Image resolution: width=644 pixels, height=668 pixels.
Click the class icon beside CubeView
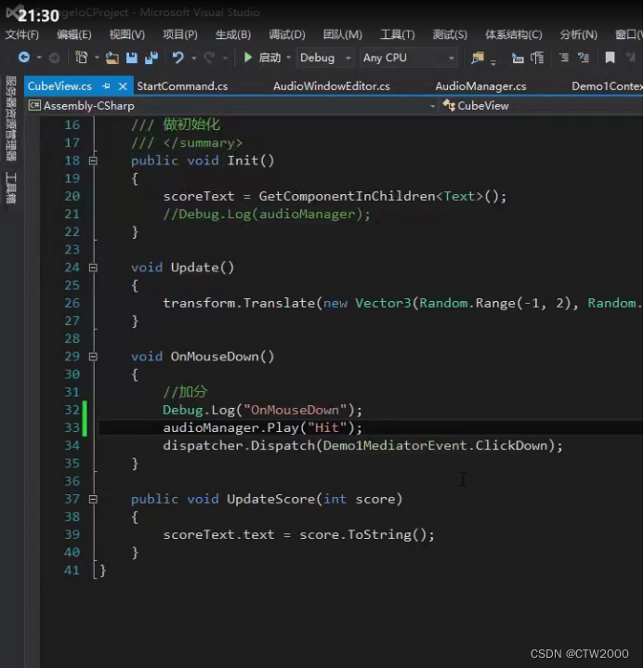449,105
